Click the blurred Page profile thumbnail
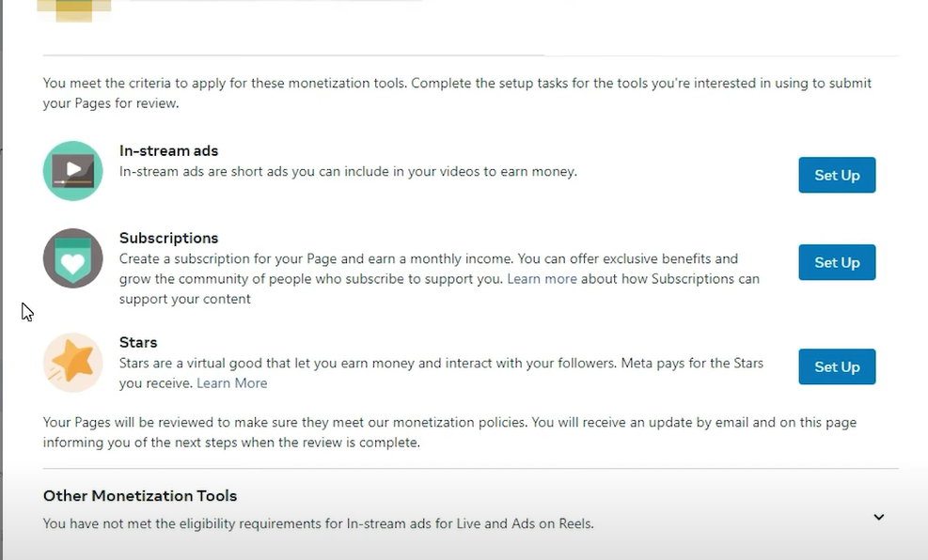928x560 pixels. click(73, 9)
